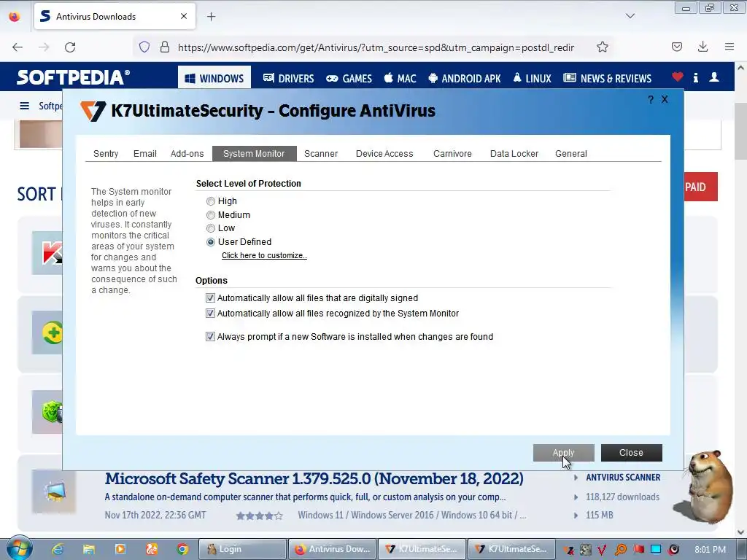Open Windows Explorer from taskbar
747x560 pixels.
pos(88,549)
